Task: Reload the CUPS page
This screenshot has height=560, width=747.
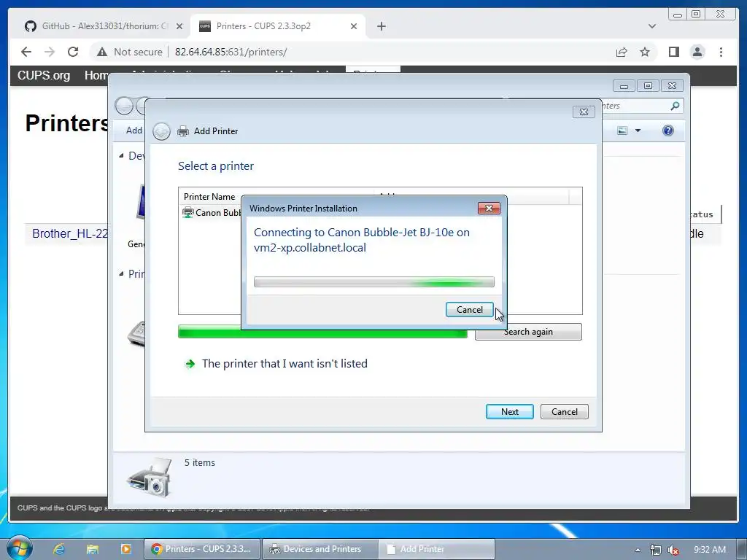Action: 73,52
